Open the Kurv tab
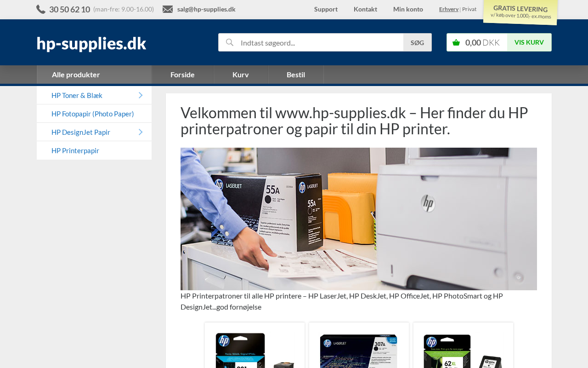 pos(241,75)
